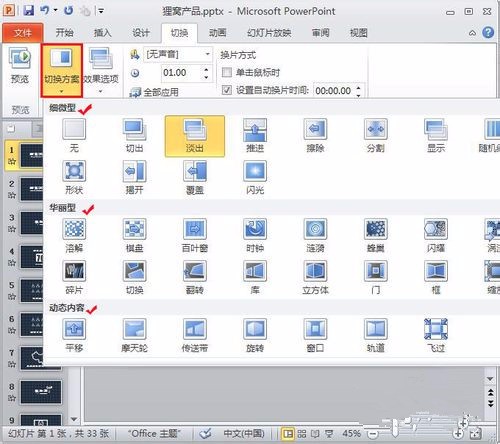Fit slide to current window button
The image size is (500, 444).
click(x=476, y=434)
